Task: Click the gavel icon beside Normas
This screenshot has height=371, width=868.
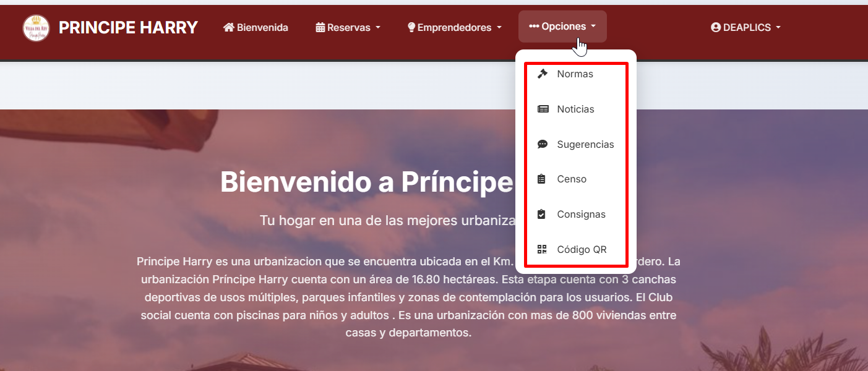Action: tap(542, 74)
